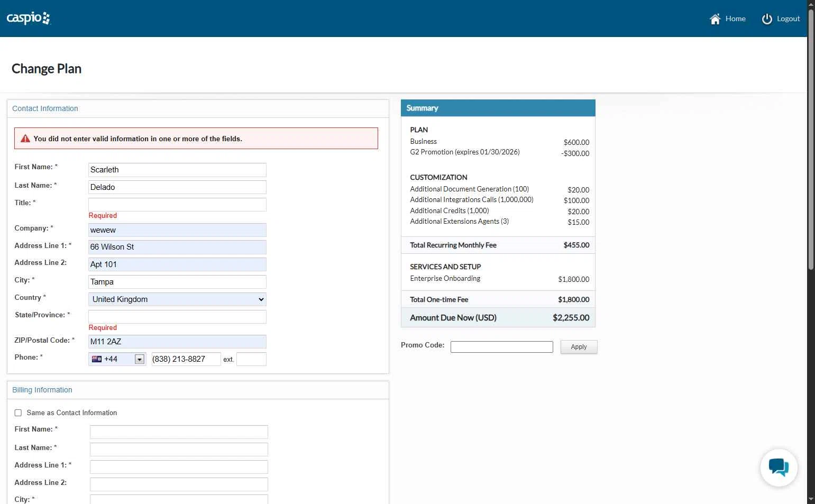Click the Business plan price $600.00

tap(576, 142)
